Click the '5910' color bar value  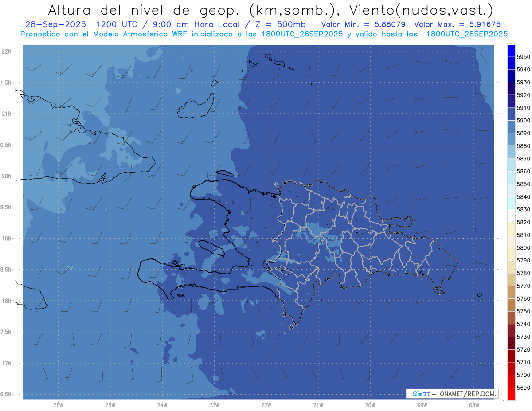pyautogui.click(x=524, y=108)
